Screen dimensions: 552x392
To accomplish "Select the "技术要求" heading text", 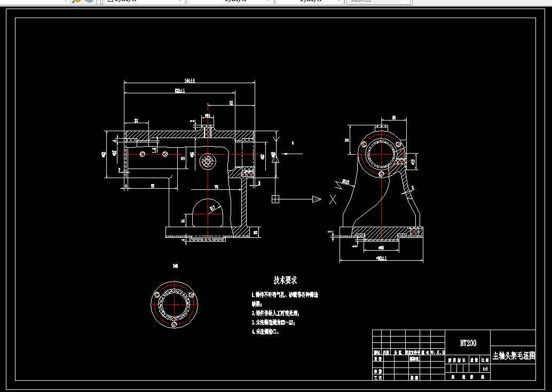I will (285, 280).
